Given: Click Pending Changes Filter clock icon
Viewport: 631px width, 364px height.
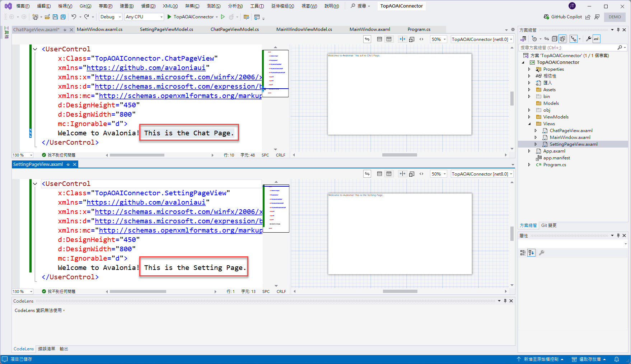Looking at the screenshot, I should pos(534,39).
